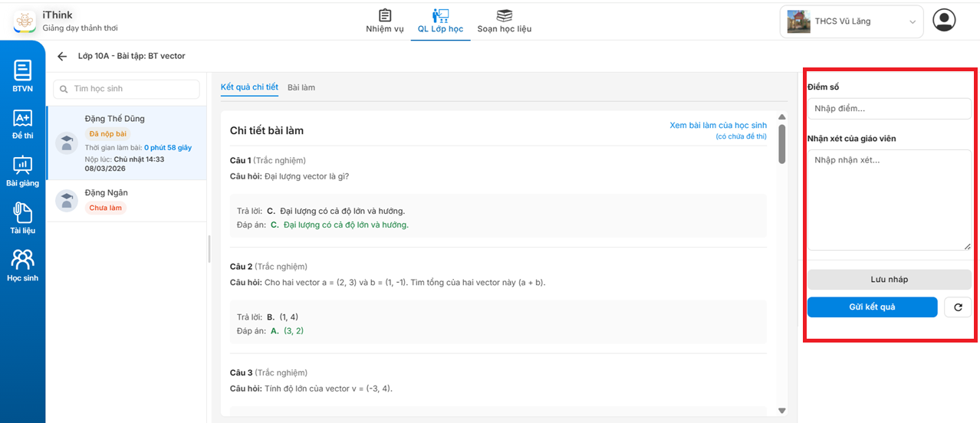Click the Tìm học sinh search box
Viewport: 980px width, 423px height.
(x=127, y=89)
